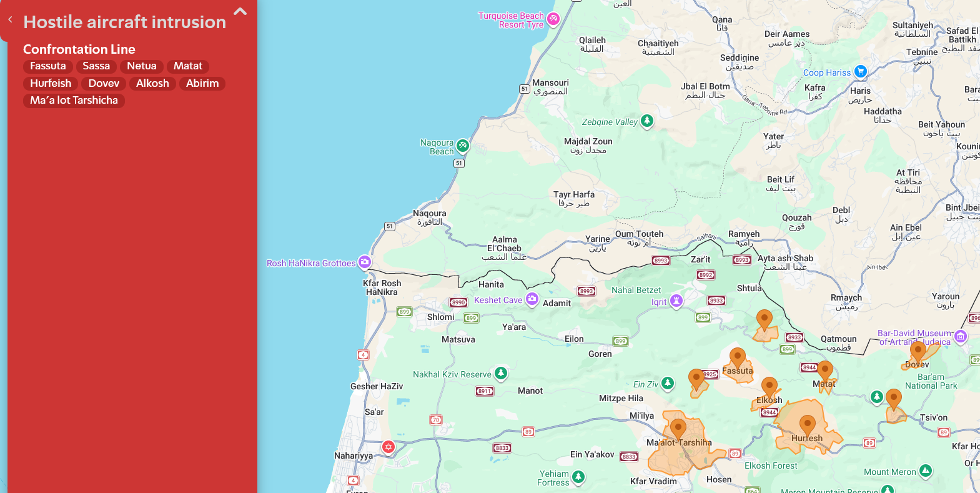Viewport: 980px width, 493px height.
Task: Go back using the panel's left arrow
Action: click(10, 19)
